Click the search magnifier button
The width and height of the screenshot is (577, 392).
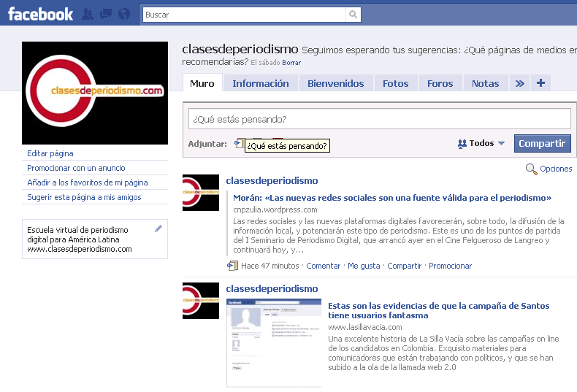pos(353,15)
